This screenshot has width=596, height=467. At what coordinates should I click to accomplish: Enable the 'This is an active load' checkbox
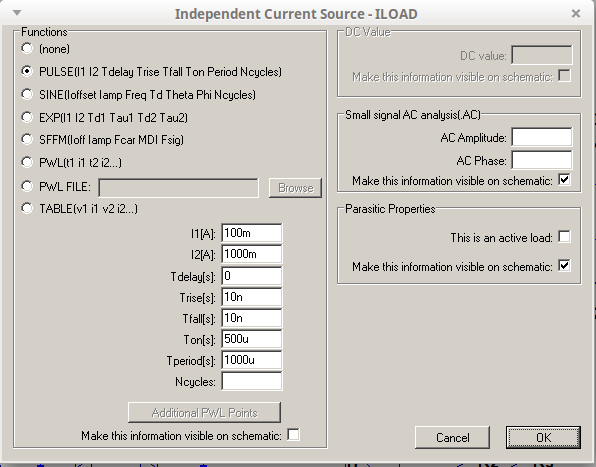(564, 237)
